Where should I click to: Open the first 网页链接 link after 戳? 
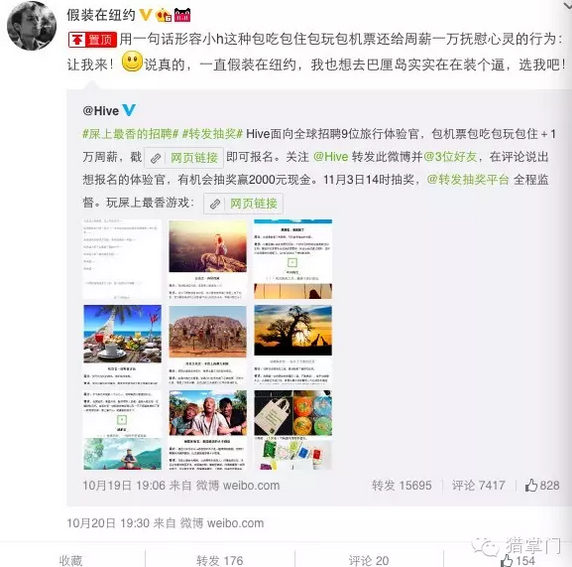pos(184,158)
